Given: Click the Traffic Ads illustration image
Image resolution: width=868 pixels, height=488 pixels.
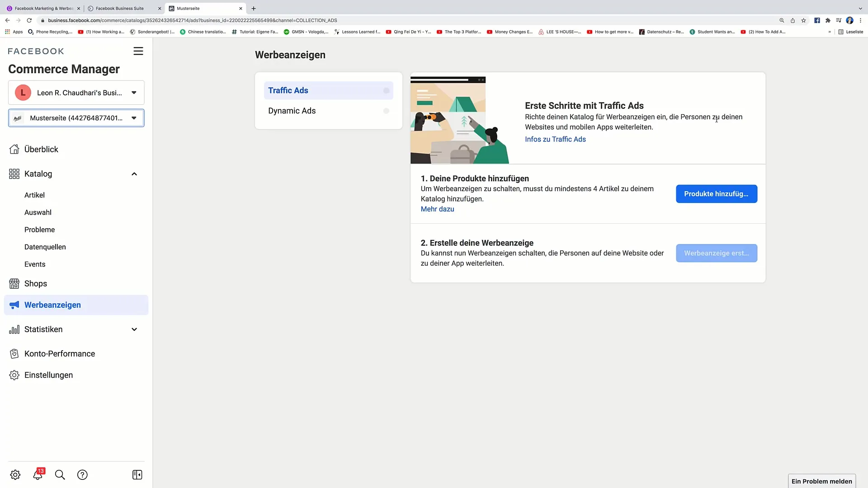Looking at the screenshot, I should point(459,120).
